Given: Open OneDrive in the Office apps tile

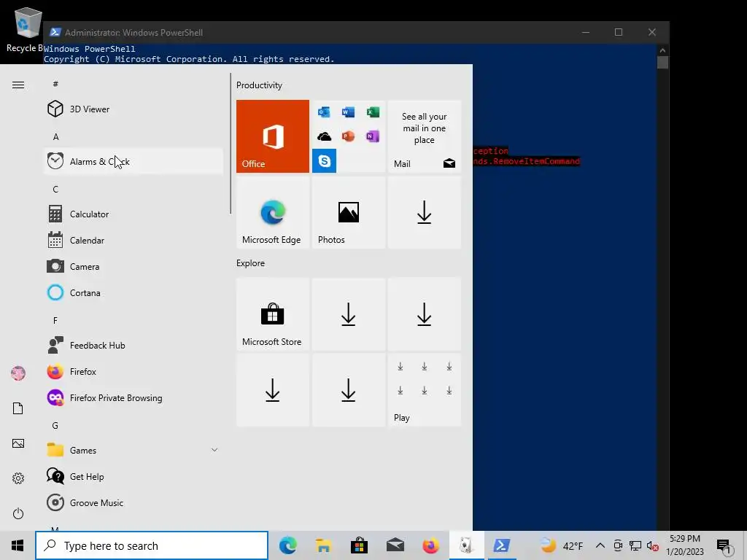Looking at the screenshot, I should tap(324, 136).
